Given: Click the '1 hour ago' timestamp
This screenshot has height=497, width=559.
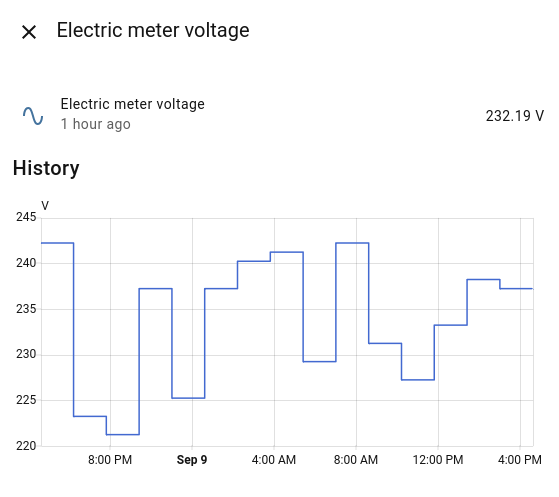Looking at the screenshot, I should (96, 124).
